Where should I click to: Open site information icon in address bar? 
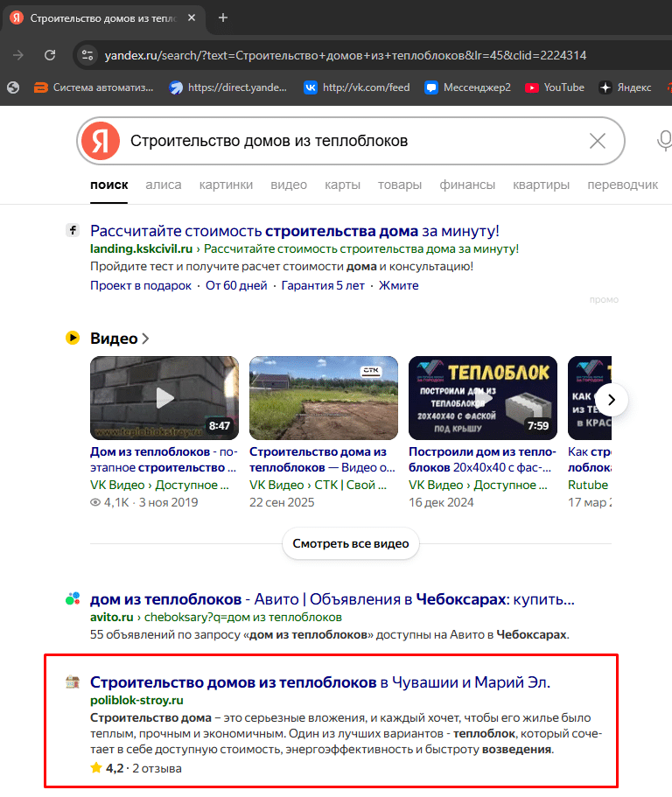pyautogui.click(x=87, y=55)
